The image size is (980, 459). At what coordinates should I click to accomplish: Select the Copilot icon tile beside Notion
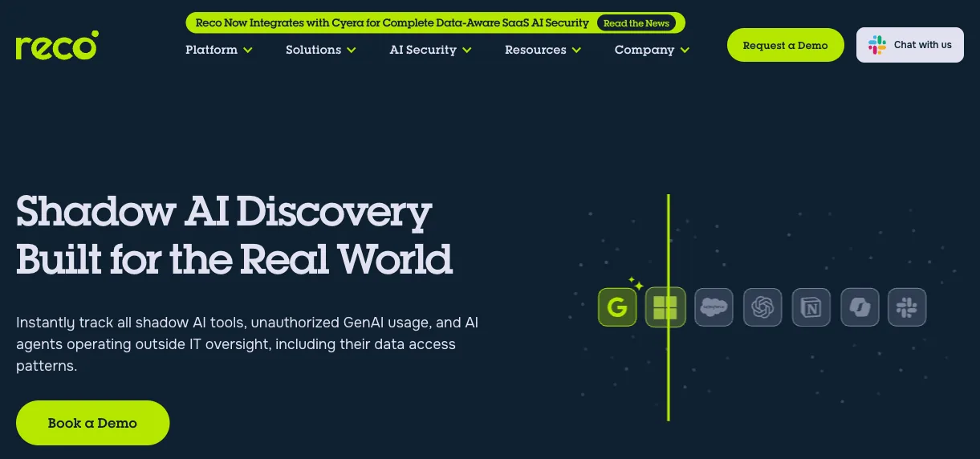point(860,307)
